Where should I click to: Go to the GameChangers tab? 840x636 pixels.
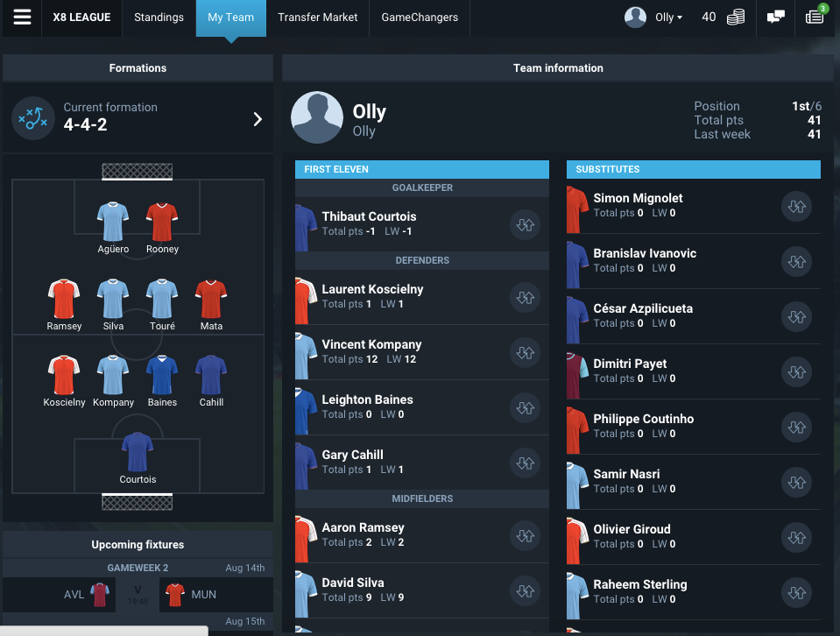[x=420, y=18]
